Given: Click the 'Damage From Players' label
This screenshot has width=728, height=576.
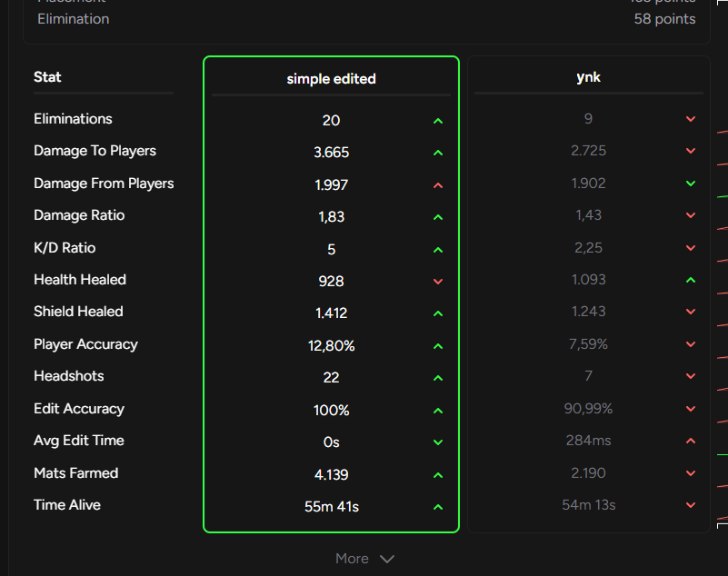Looking at the screenshot, I should point(104,184).
